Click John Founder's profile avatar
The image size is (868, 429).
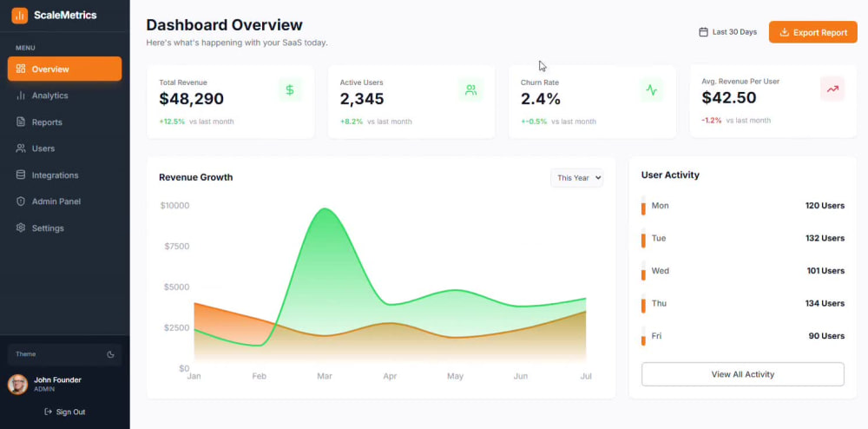point(17,384)
